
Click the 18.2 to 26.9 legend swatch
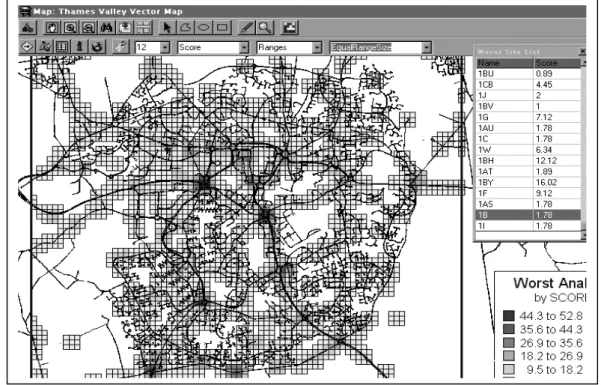pyautogui.click(x=509, y=356)
